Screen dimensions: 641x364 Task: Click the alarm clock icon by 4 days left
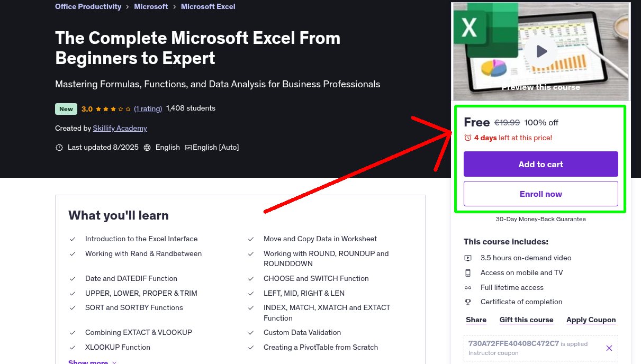tap(467, 138)
